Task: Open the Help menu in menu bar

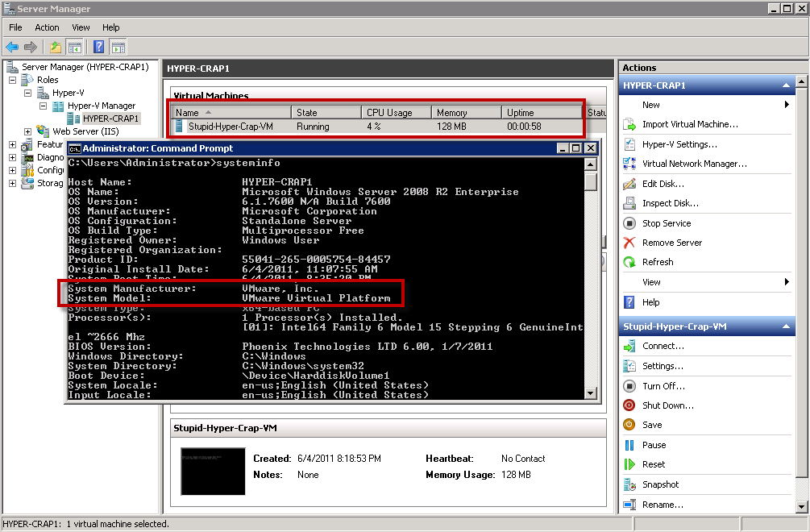Action: tap(110, 27)
